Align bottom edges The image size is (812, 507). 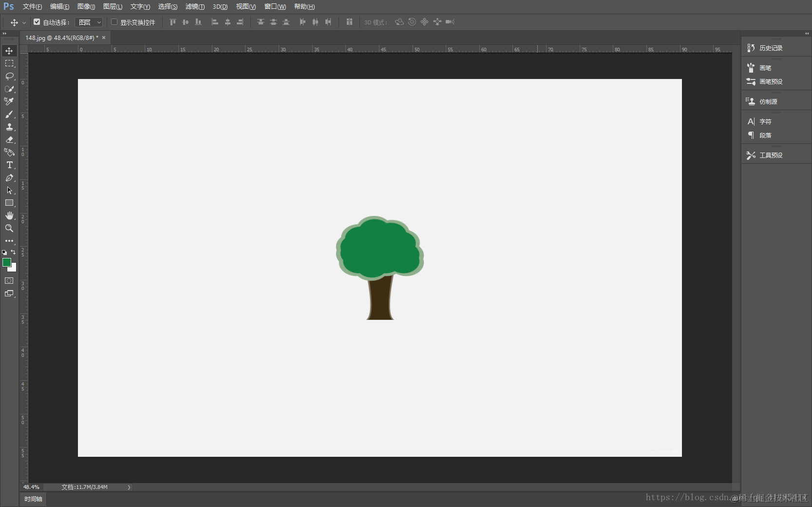point(198,22)
